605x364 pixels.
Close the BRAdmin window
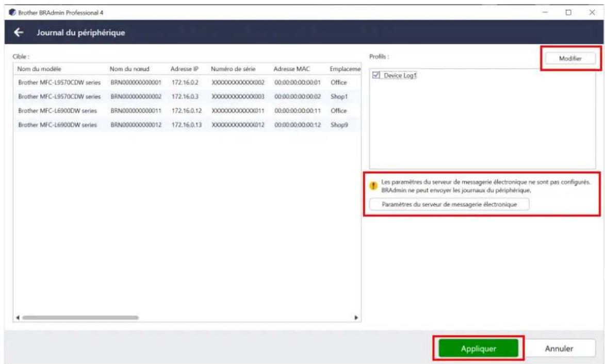tap(592, 12)
